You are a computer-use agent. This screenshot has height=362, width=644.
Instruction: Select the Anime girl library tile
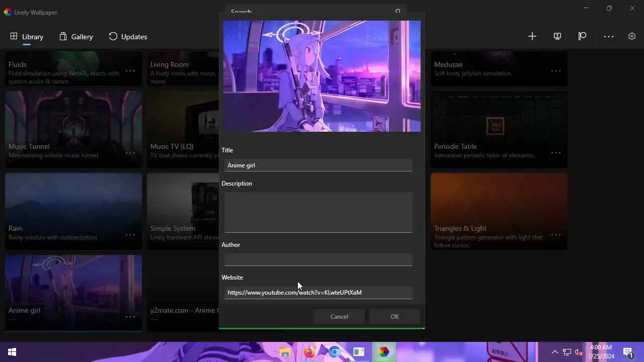tap(73, 293)
